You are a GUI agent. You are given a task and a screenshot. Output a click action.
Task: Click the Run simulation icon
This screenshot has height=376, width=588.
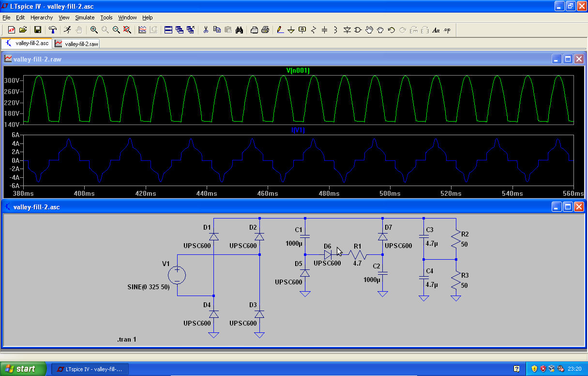[x=67, y=30]
